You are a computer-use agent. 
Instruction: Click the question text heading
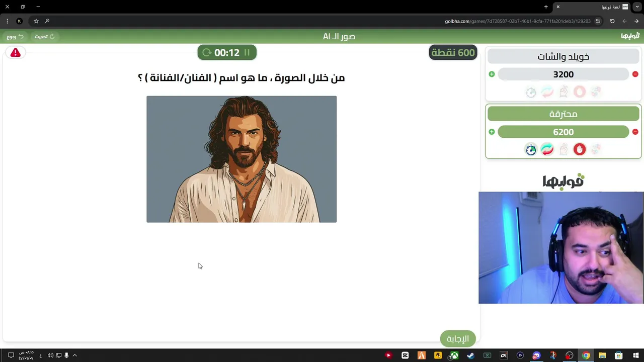[x=242, y=77]
